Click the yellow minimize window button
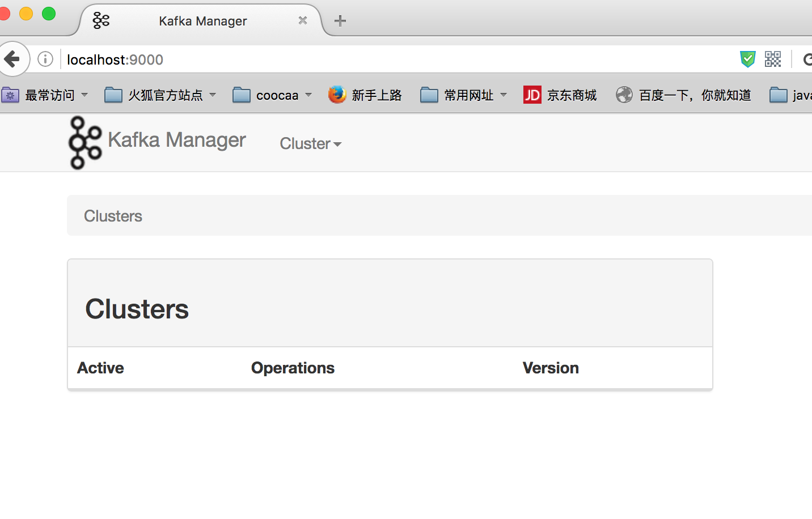This screenshot has height=519, width=812. [x=26, y=14]
